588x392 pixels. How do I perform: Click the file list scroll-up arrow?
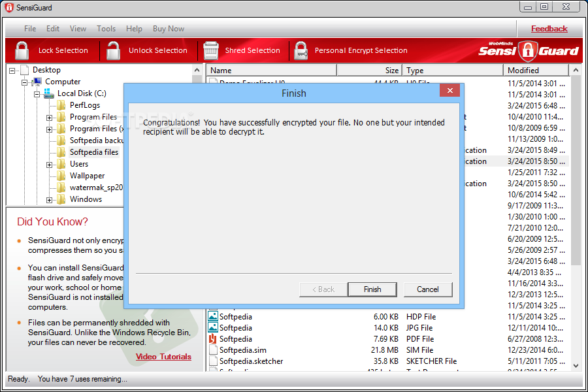click(576, 70)
